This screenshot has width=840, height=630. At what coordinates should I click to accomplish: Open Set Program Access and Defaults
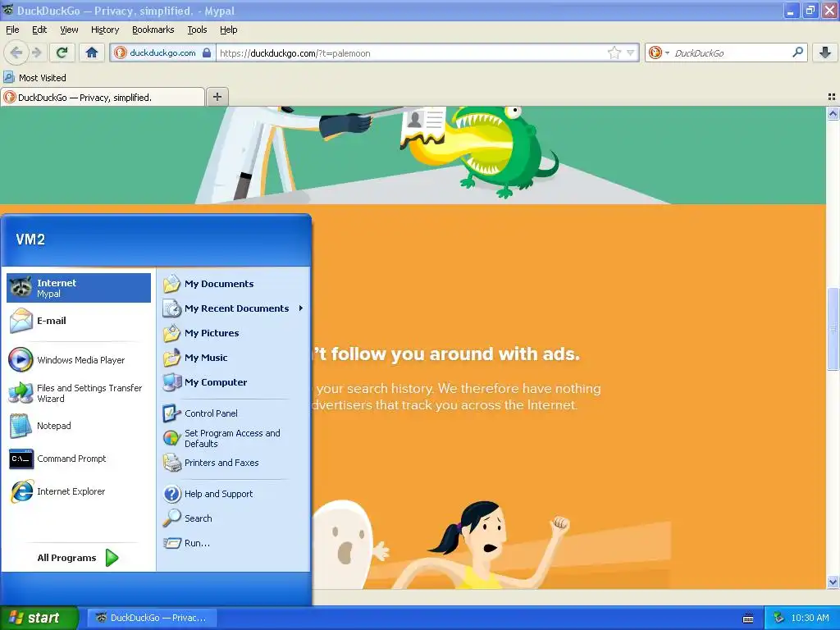pyautogui.click(x=234, y=438)
